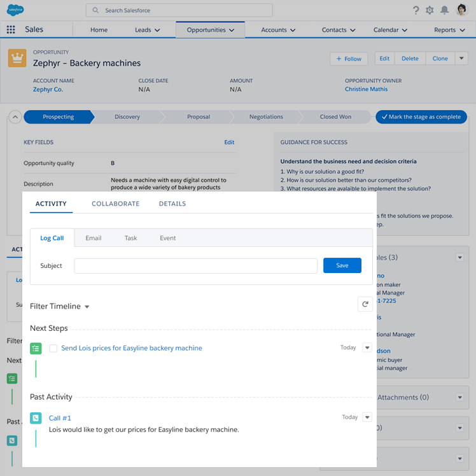
Task: Click the green task icon beside Send Lois prices
Action: [x=36, y=348]
